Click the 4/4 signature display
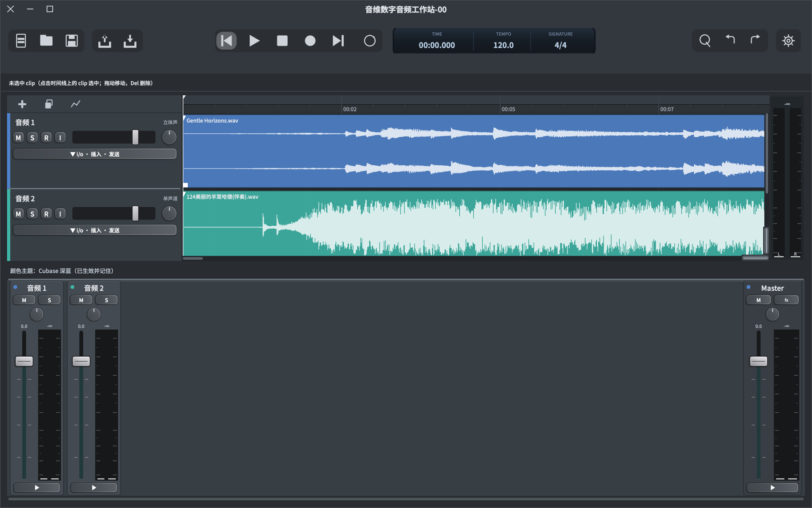This screenshot has width=812, height=508. click(x=560, y=45)
